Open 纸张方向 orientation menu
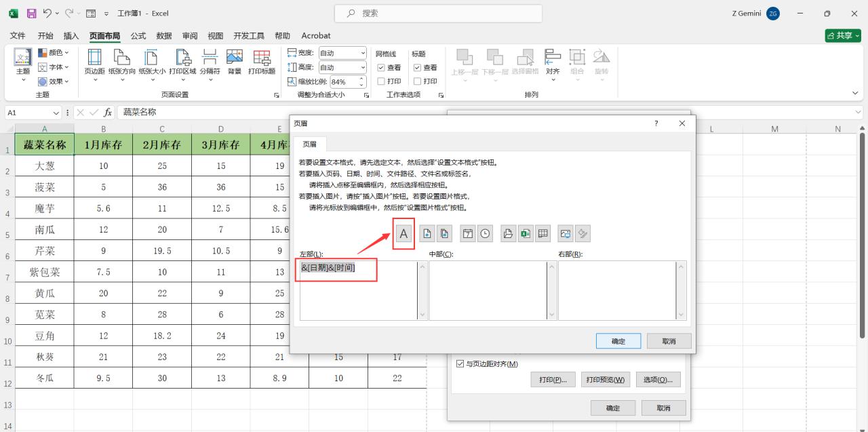This screenshot has height=432, width=868. pyautogui.click(x=122, y=65)
